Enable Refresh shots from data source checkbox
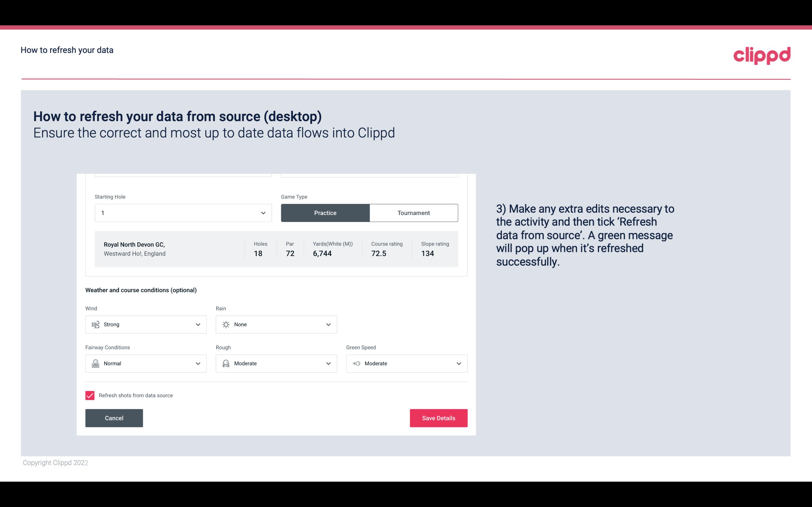The height and width of the screenshot is (507, 812). coord(90,395)
